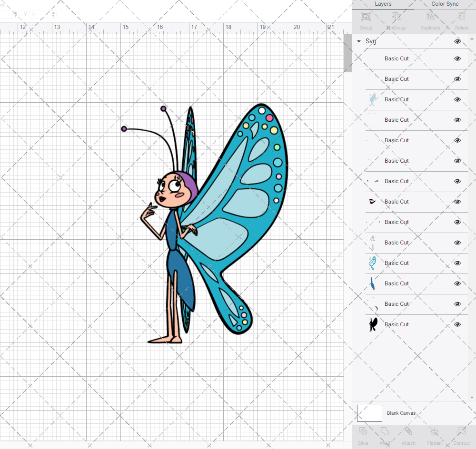Click the UnGroup icon
Viewport: 476px width, 449px height.
point(396,17)
